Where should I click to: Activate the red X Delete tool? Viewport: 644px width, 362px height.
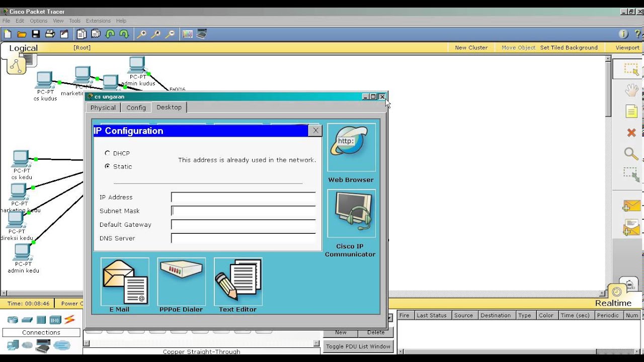point(631,133)
